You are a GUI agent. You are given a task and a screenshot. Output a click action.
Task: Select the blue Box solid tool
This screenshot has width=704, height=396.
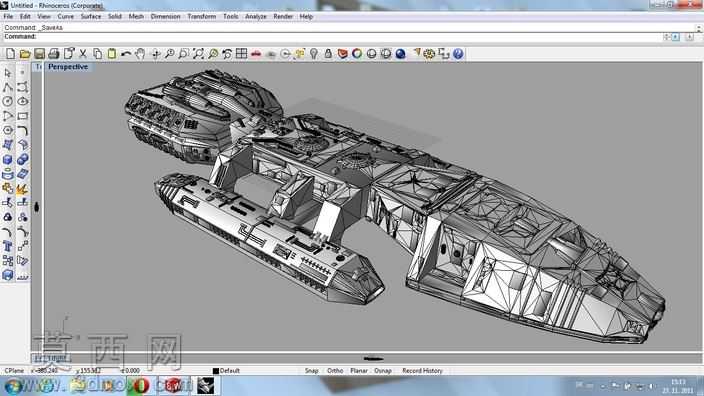(x=8, y=159)
